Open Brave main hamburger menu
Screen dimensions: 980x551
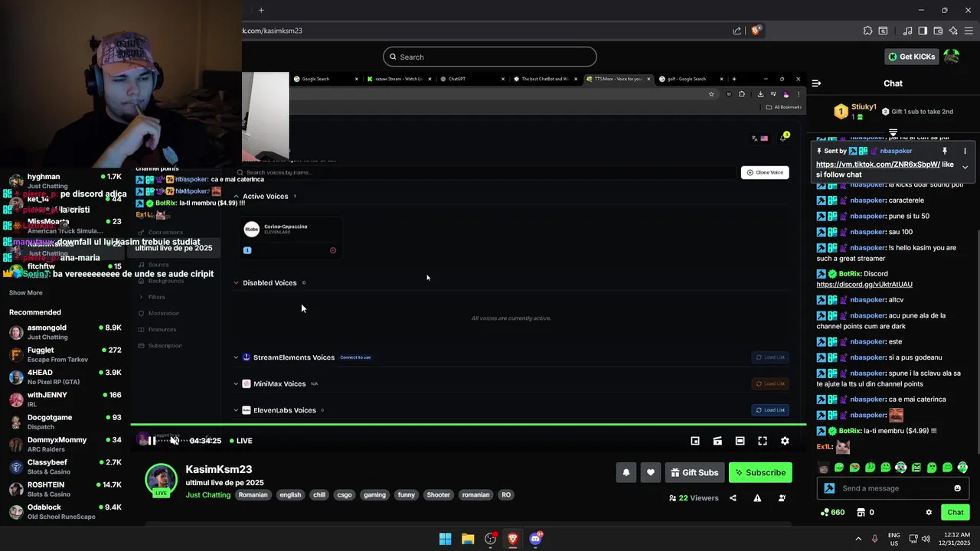[969, 31]
